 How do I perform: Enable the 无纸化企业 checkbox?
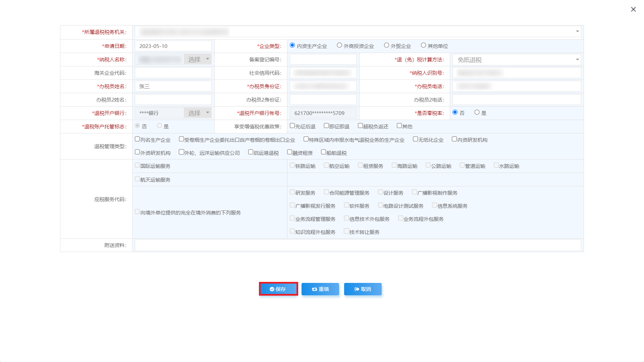pyautogui.click(x=415, y=139)
